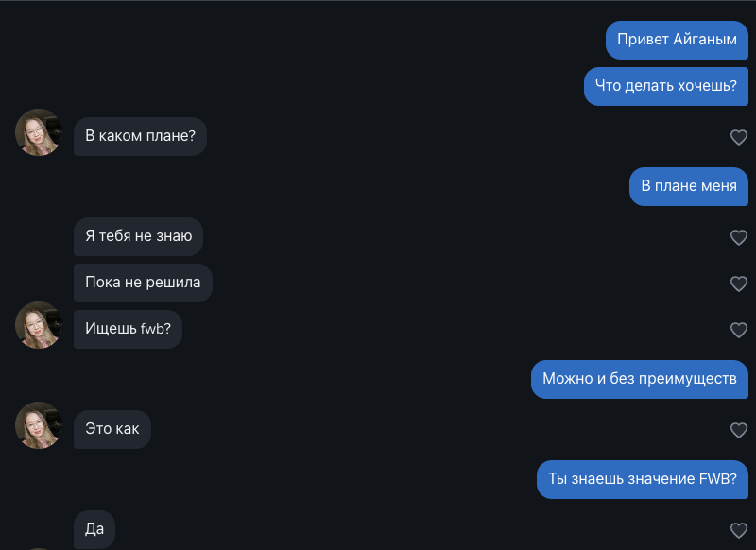This screenshot has width=756, height=550.
Task: Click the received bubble 'В каком плане?'
Action: 140,136
